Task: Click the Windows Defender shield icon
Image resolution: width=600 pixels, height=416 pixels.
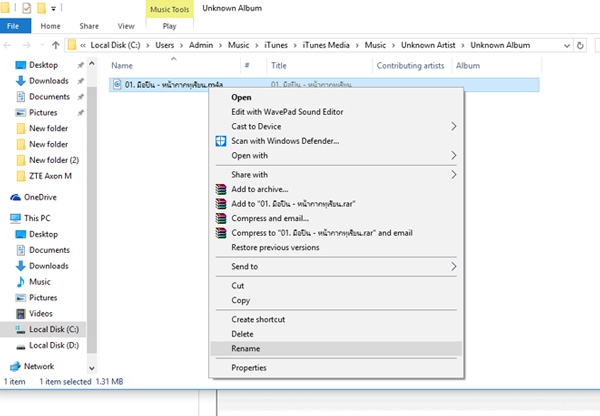Action: pyautogui.click(x=221, y=141)
